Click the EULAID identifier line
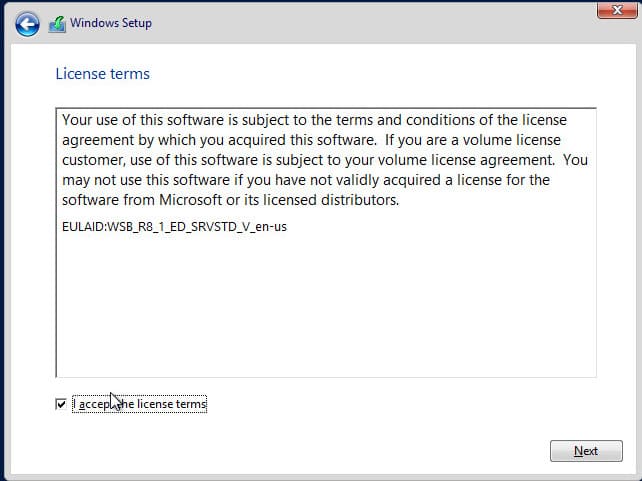The height and width of the screenshot is (481, 642). 175,225
